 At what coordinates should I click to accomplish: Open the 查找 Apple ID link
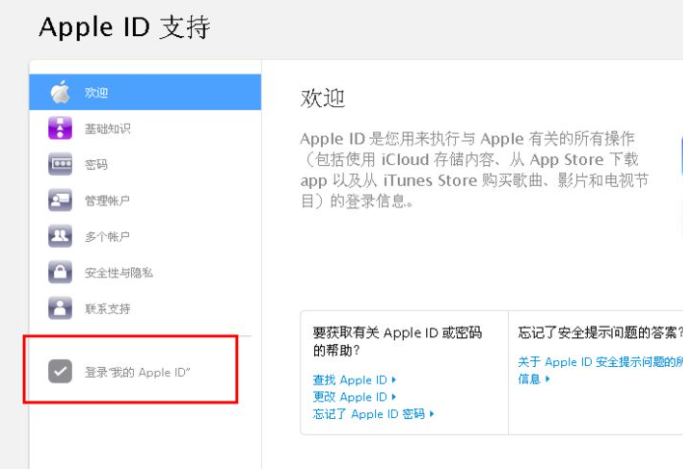pyautogui.click(x=350, y=380)
